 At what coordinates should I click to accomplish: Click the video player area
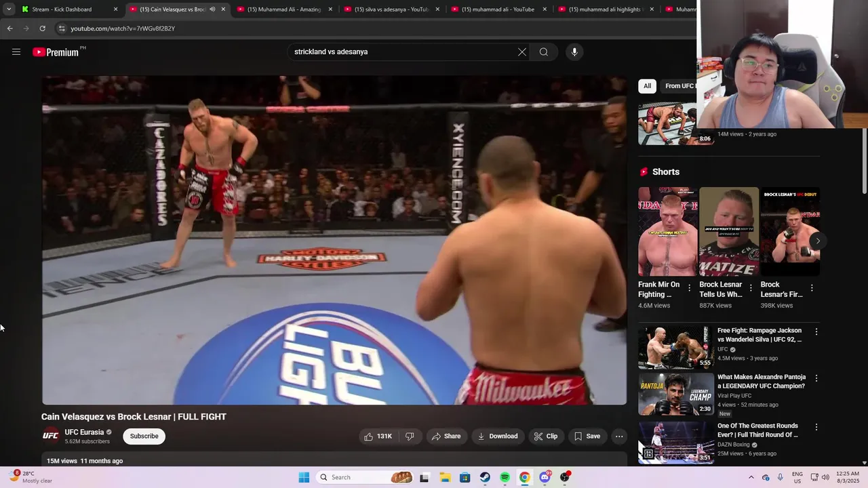point(334,240)
